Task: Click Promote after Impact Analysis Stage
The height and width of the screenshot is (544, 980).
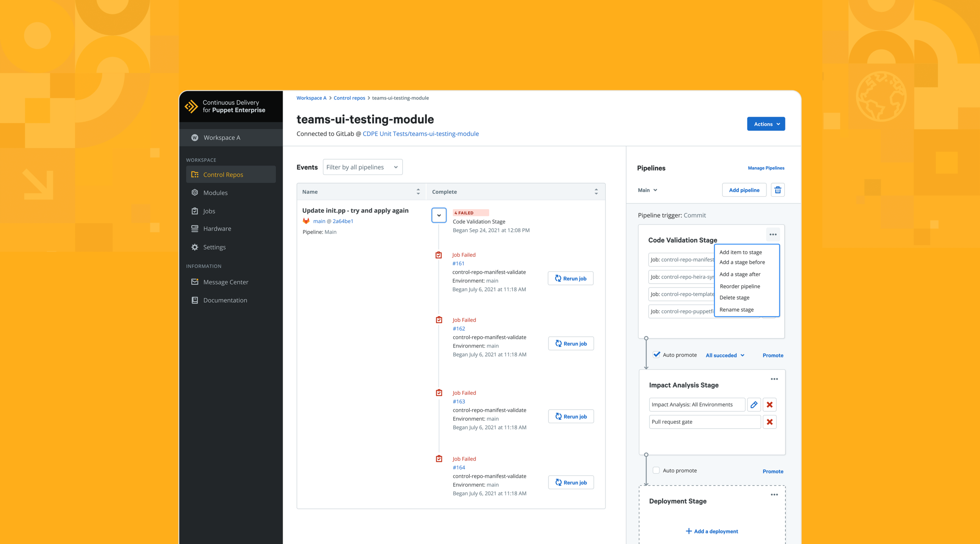Action: tap(773, 471)
